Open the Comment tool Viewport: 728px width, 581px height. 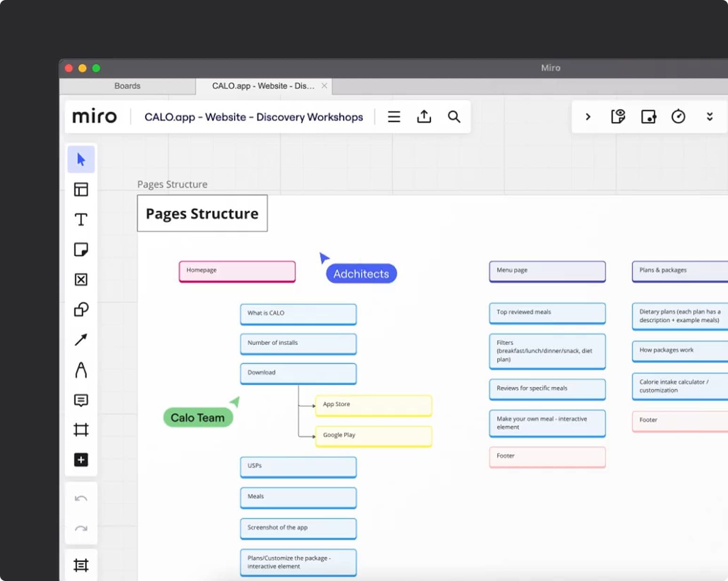pos(81,400)
